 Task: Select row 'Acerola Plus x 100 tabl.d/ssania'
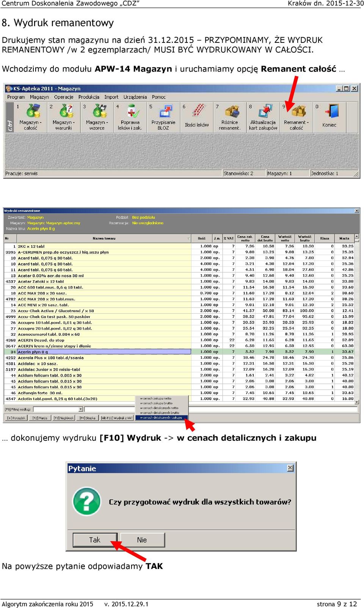(x=179, y=358)
